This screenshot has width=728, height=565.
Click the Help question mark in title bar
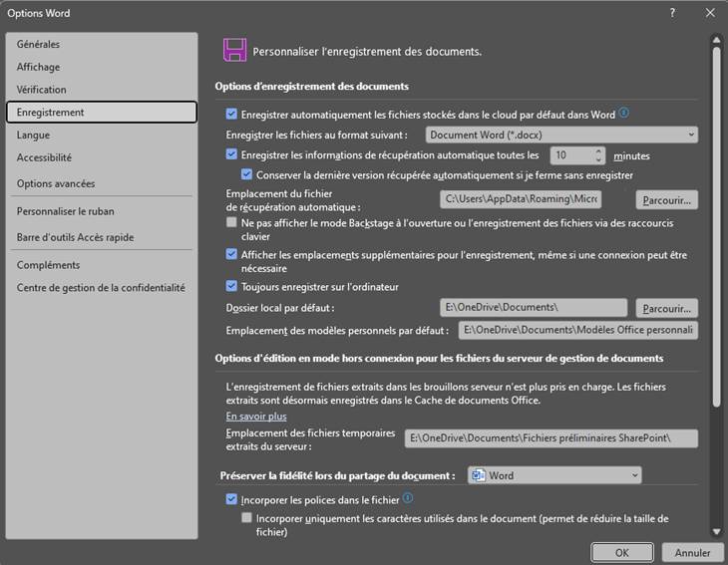point(672,13)
